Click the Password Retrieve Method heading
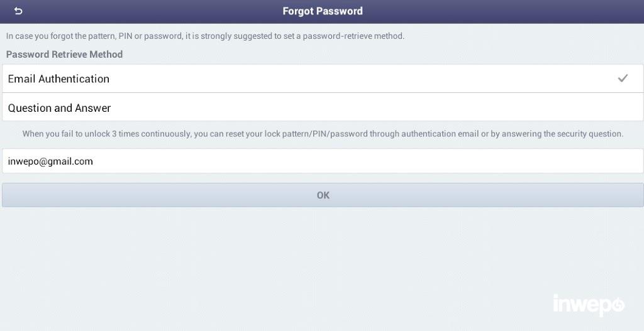 [x=64, y=55]
